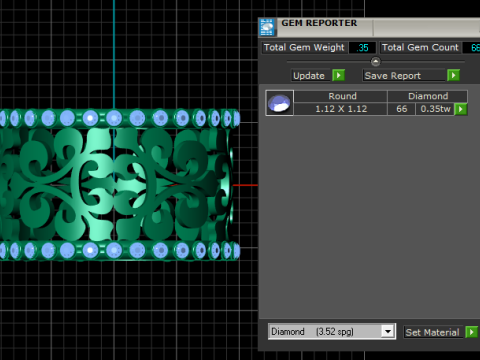The height and width of the screenshot is (360, 480).
Task: Click the Total Gem Count value field
Action: coord(472,48)
